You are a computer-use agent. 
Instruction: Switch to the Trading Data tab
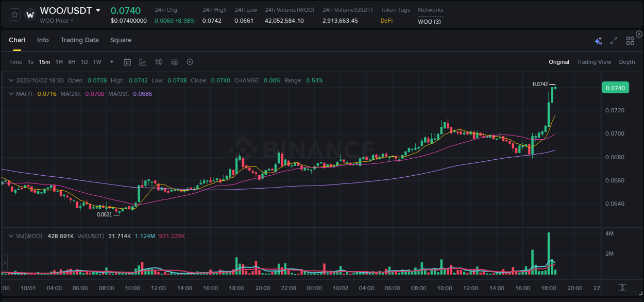(x=79, y=40)
